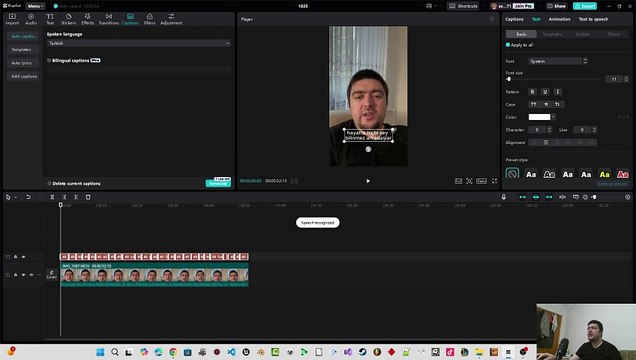Open the Transitions tab

click(x=109, y=19)
